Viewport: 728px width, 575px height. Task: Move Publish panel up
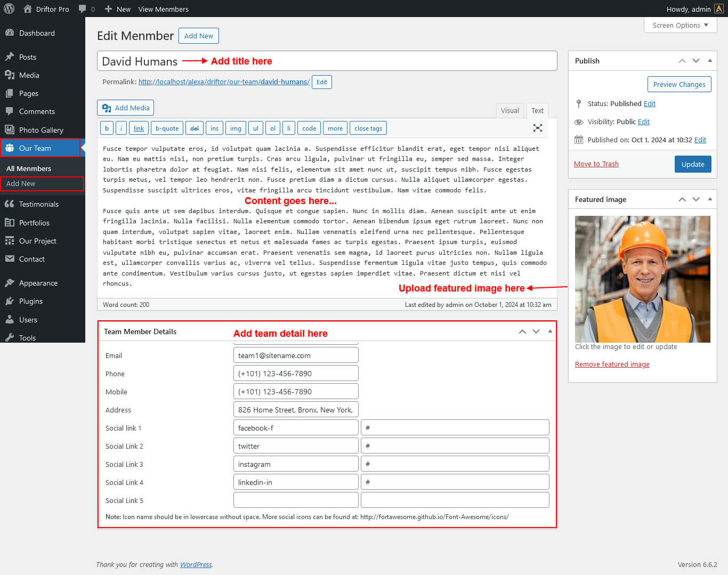682,61
